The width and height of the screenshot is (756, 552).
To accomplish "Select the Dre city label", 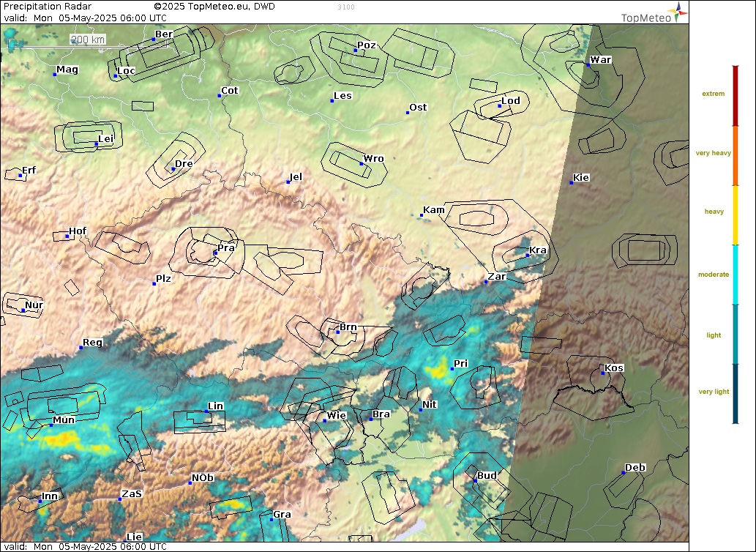I will click(184, 164).
